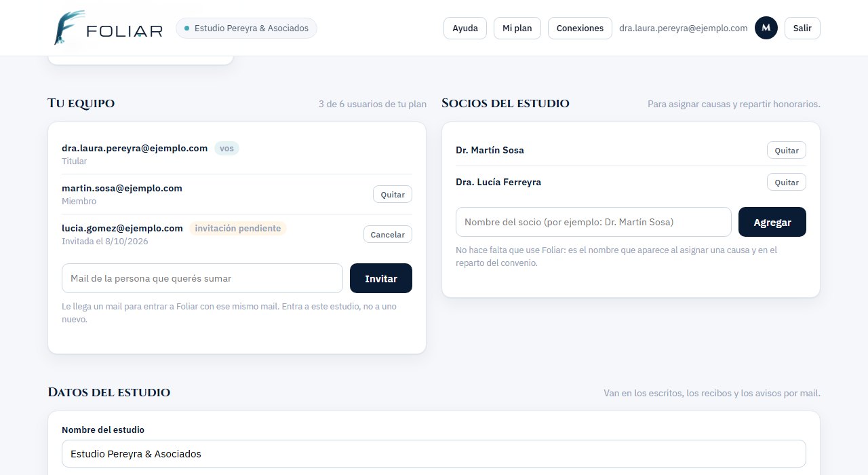
Task: Select the team member text martin.sosa@ejemplo.com
Action: 122,188
